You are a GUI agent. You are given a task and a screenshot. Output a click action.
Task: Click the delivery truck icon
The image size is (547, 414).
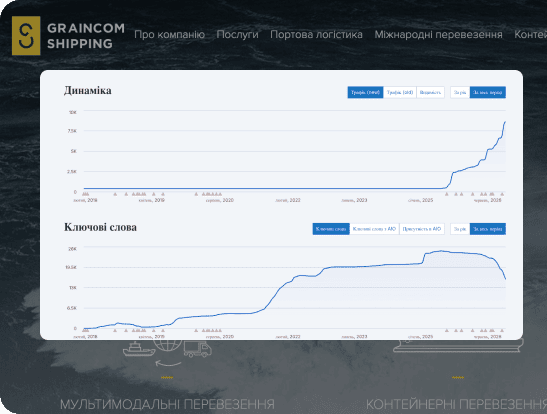pyautogui.click(x=197, y=349)
